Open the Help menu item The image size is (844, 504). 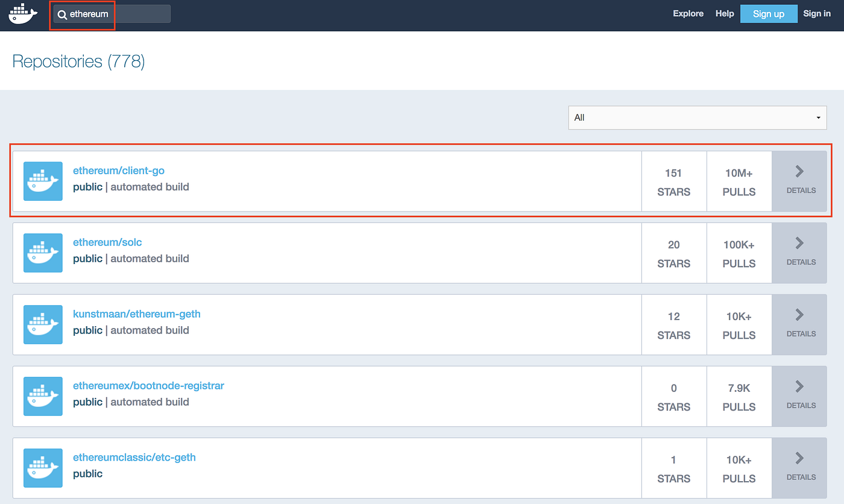[x=725, y=13]
